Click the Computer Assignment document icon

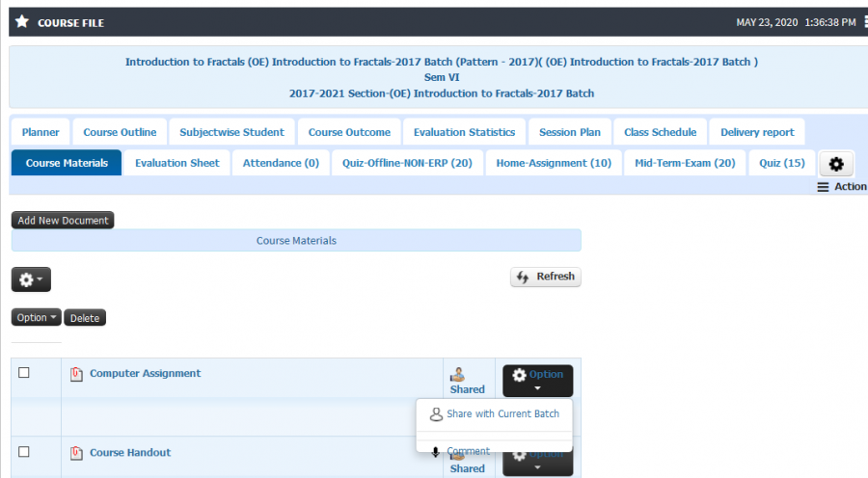(x=76, y=375)
